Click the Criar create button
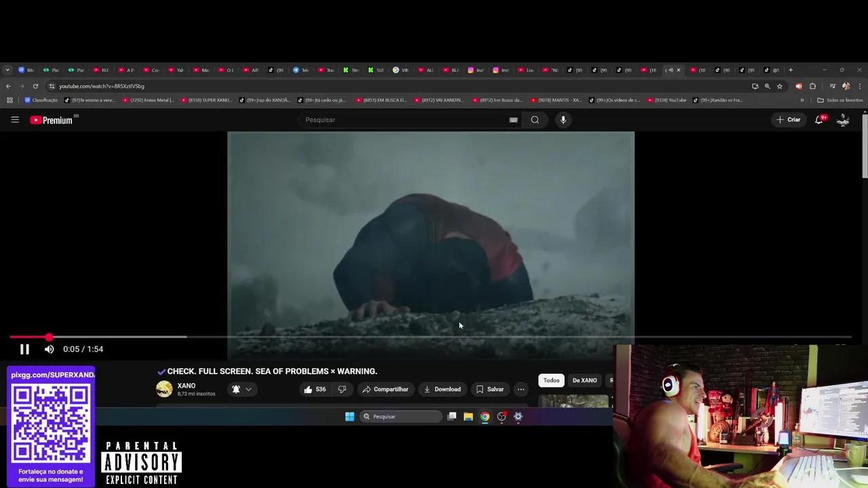This screenshot has width=868, height=488. [x=789, y=120]
